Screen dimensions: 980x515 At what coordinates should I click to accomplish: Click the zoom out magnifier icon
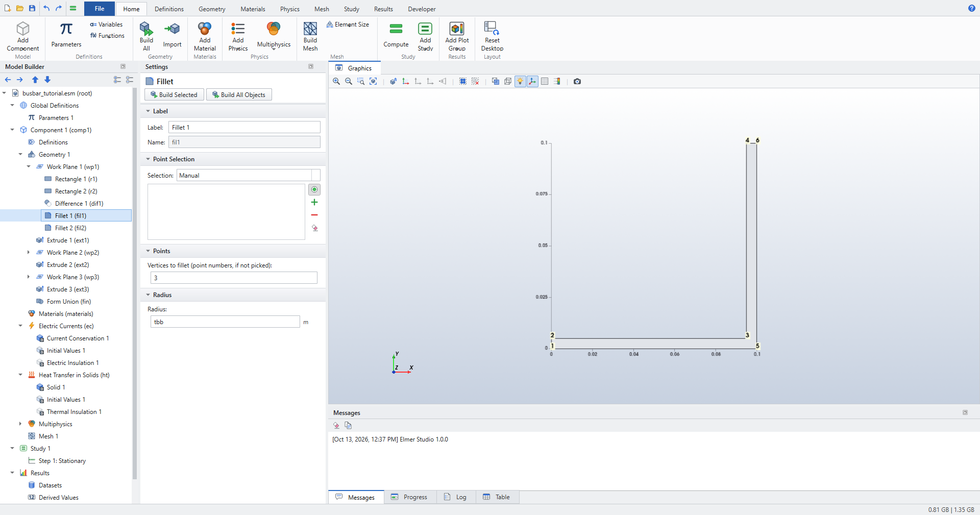pyautogui.click(x=349, y=81)
